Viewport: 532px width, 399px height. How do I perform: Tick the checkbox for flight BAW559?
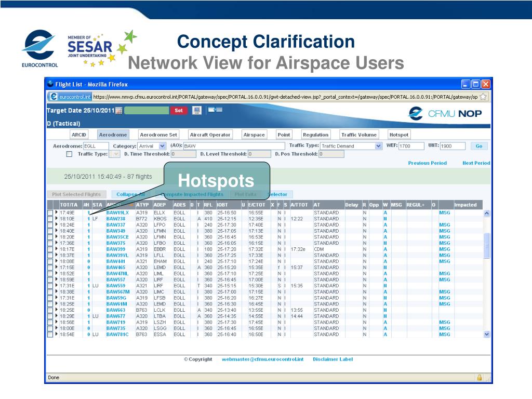click(x=50, y=286)
